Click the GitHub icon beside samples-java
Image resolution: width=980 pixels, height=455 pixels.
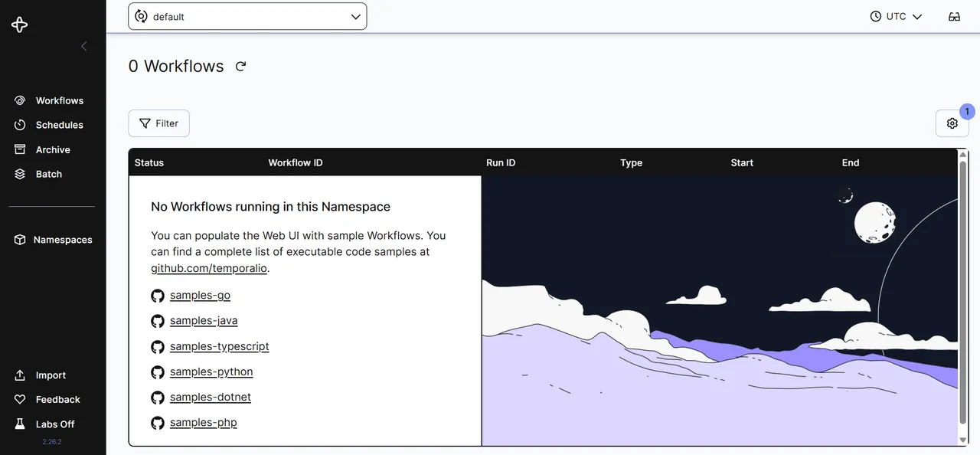pyautogui.click(x=158, y=321)
